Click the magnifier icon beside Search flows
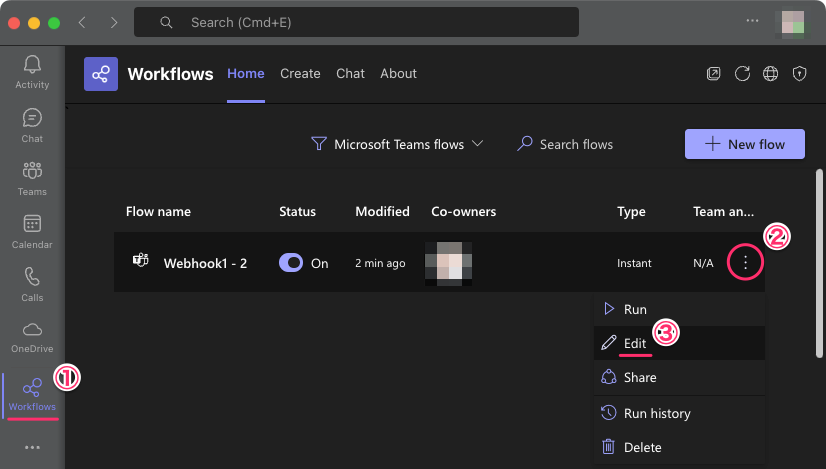Viewport: 826px width, 469px height. click(x=524, y=143)
